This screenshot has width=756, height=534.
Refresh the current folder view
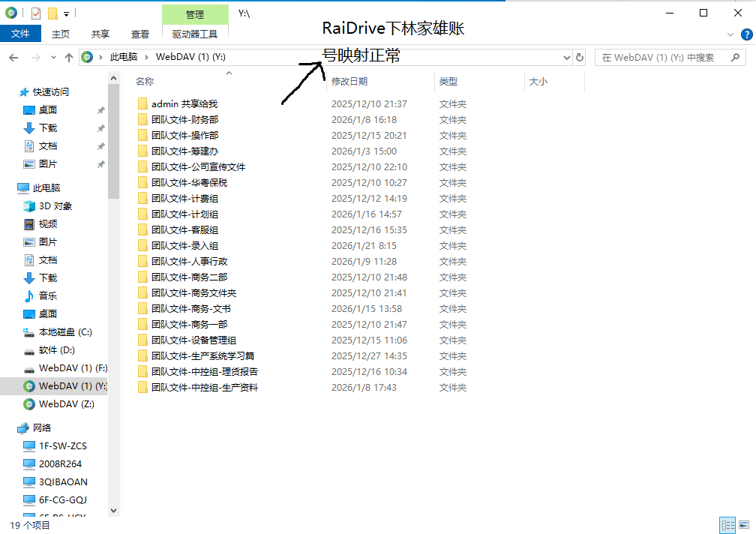point(580,57)
